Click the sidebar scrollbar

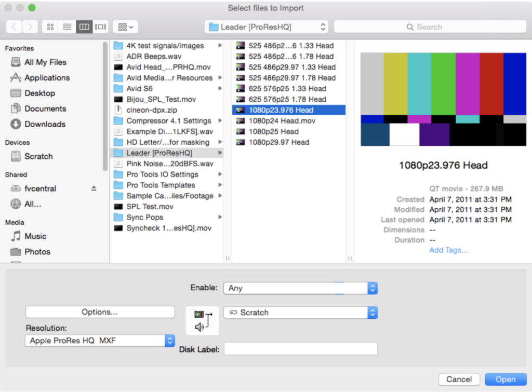pyautogui.click(x=105, y=106)
